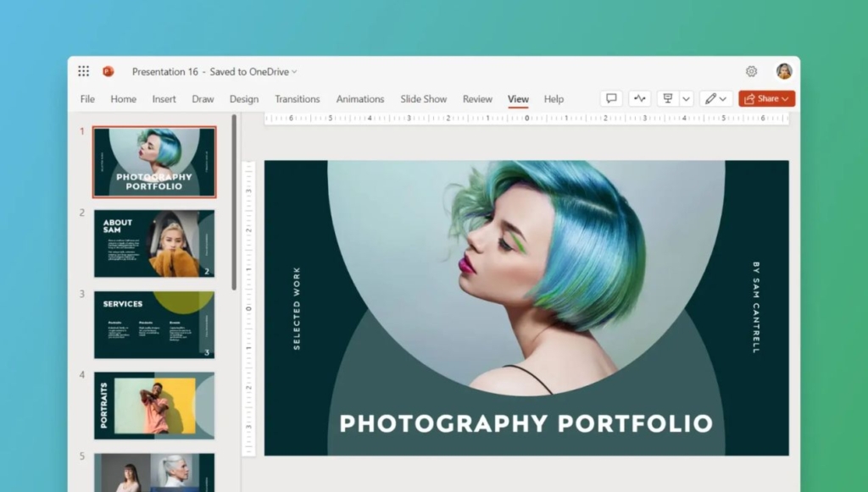
Task: Select the Services slide thumbnail
Action: 154,325
